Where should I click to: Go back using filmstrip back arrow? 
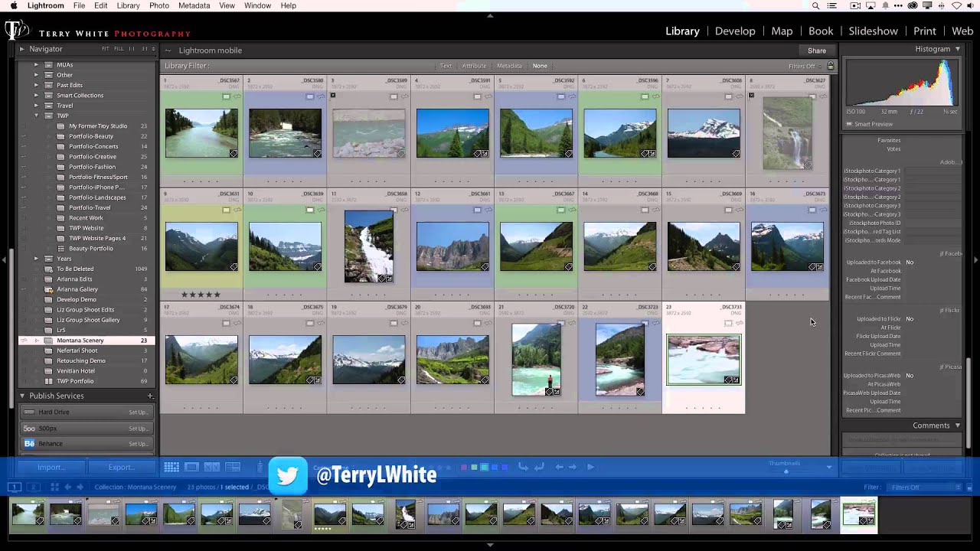[x=67, y=487]
